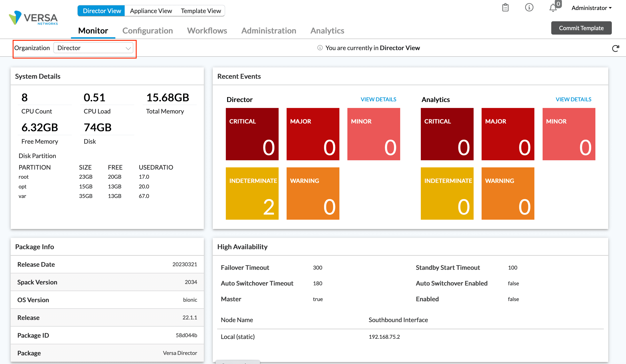Viewport: 626px width, 364px height.
Task: Click the Southbound Interface IP 192.168.75.2
Action: point(384,337)
